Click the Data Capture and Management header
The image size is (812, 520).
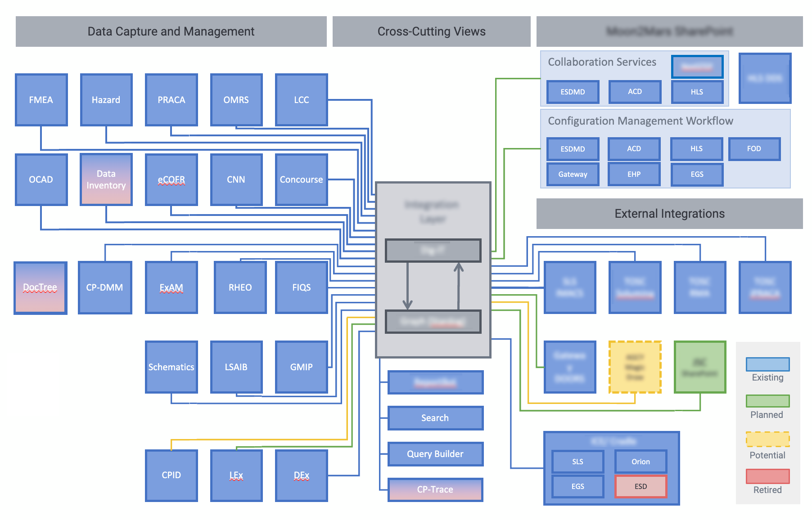(171, 31)
